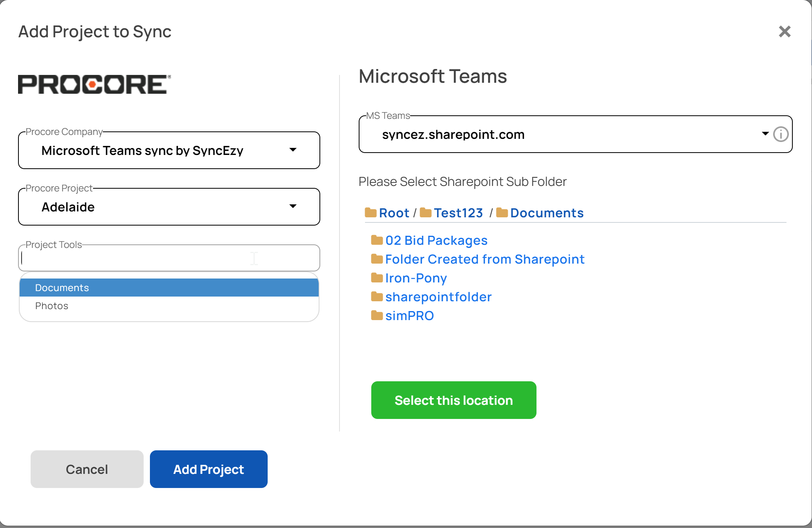This screenshot has width=812, height=528.
Task: Open the sharepointfolder folder
Action: 438,297
